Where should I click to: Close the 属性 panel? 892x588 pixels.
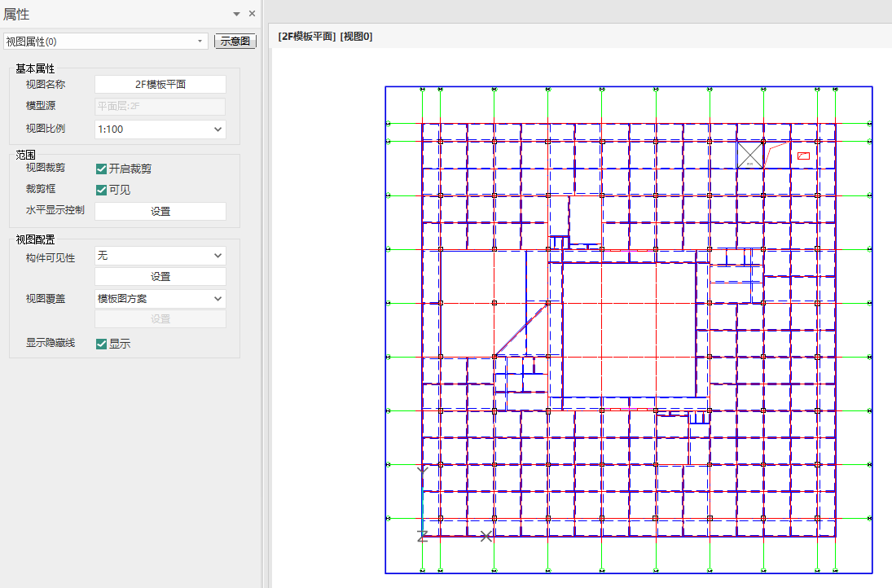pyautogui.click(x=252, y=14)
